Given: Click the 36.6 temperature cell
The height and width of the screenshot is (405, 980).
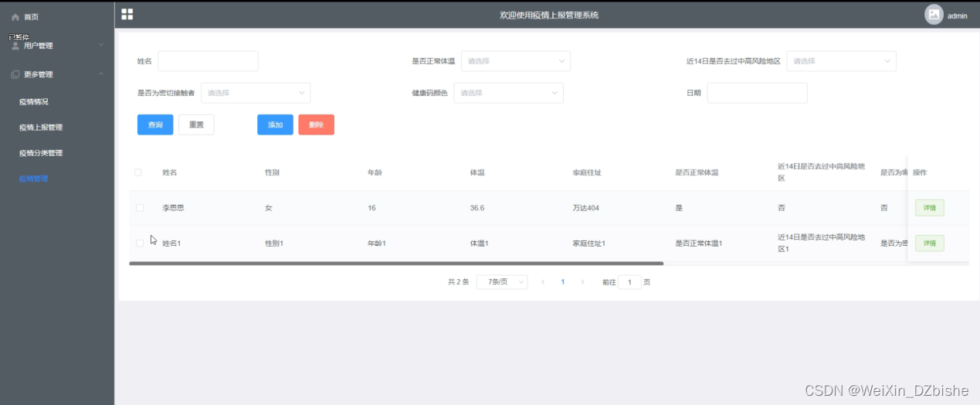Looking at the screenshot, I should pos(477,208).
